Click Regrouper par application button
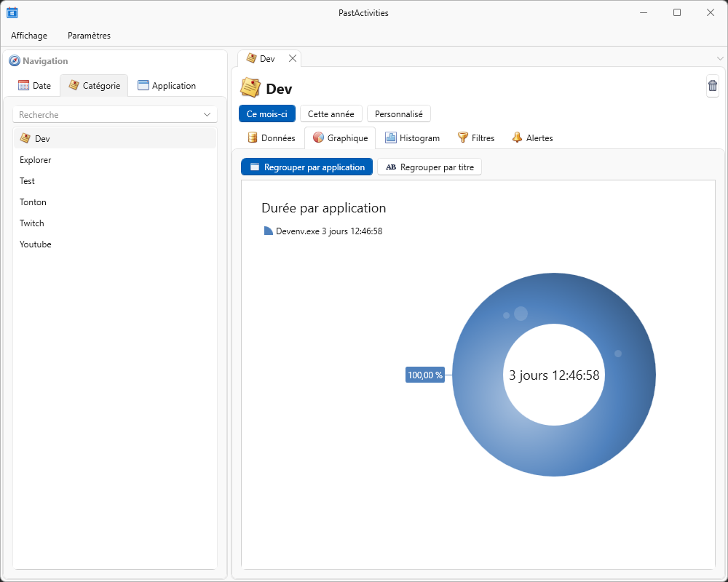The width and height of the screenshot is (728, 582). pyautogui.click(x=306, y=167)
